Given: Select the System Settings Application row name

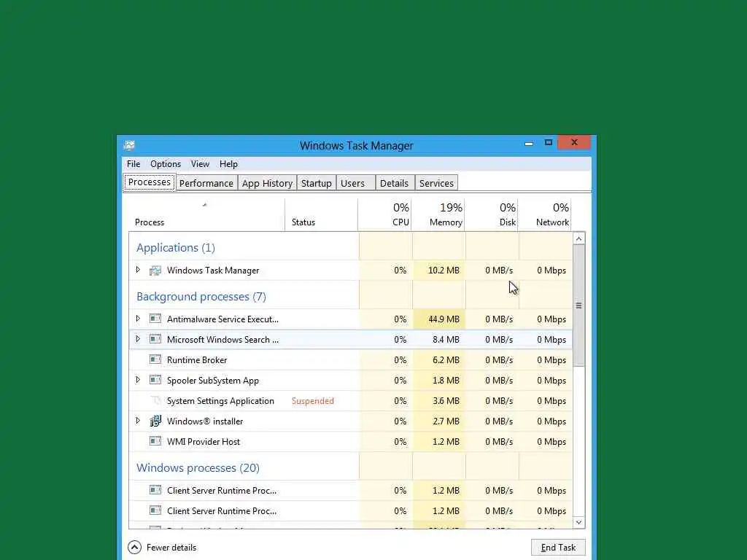Looking at the screenshot, I should [220, 401].
